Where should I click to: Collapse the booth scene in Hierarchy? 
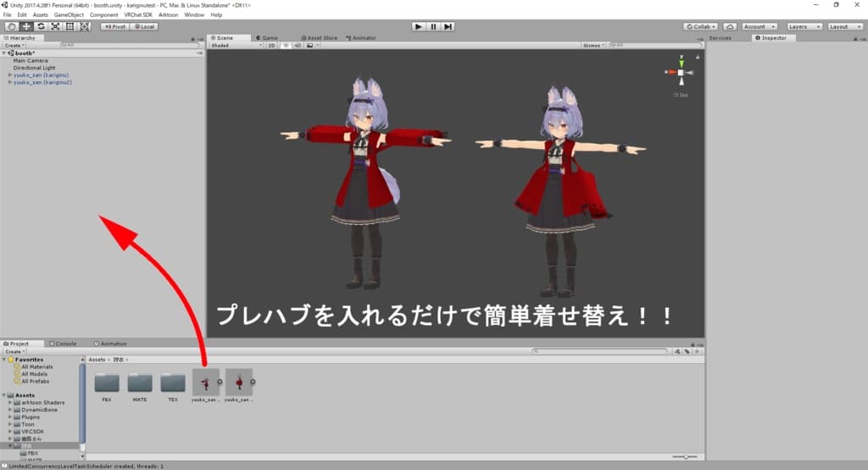pos(4,53)
